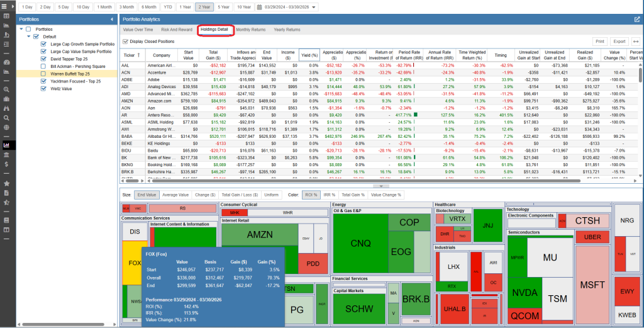Open the globe icon in sidebar
644x328 pixels.
(x=6, y=127)
